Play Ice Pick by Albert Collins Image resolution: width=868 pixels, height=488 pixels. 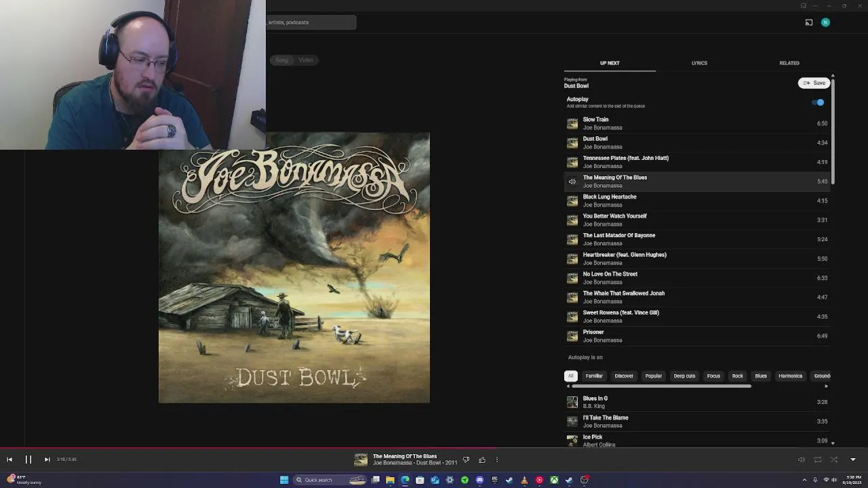pyautogui.click(x=697, y=441)
